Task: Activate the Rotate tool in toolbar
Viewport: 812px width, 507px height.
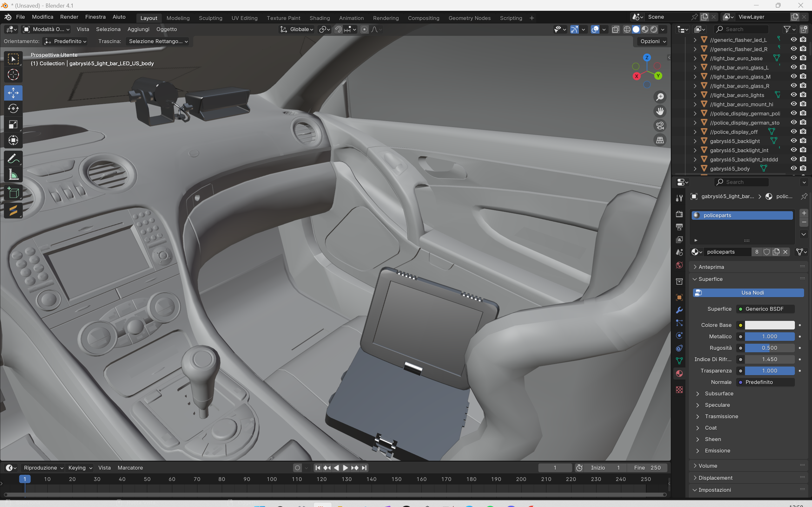Action: (x=13, y=109)
